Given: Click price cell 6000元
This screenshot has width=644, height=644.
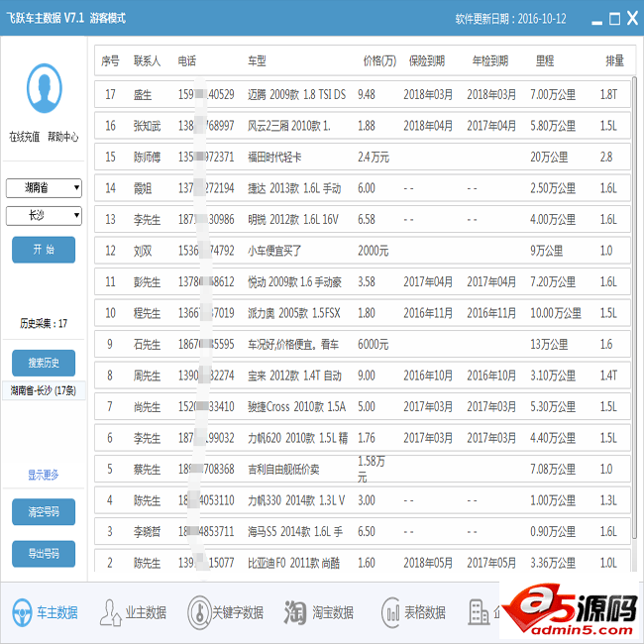Looking at the screenshot, I should (373, 345).
